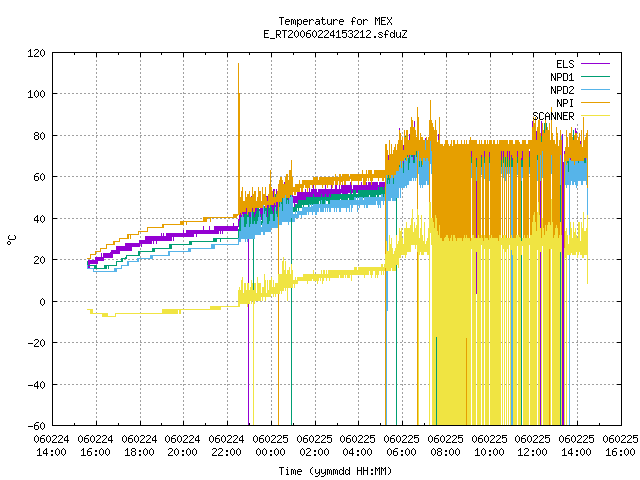Image resolution: width=640 pixels, height=480 pixels.
Task: Click the x-axis label '060225 04:00'
Action: pyautogui.click(x=358, y=446)
